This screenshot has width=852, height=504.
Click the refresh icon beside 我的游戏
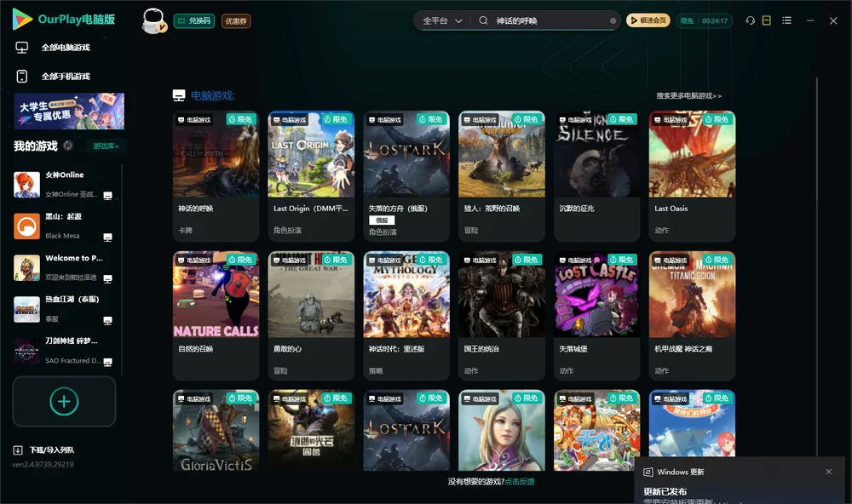(68, 146)
